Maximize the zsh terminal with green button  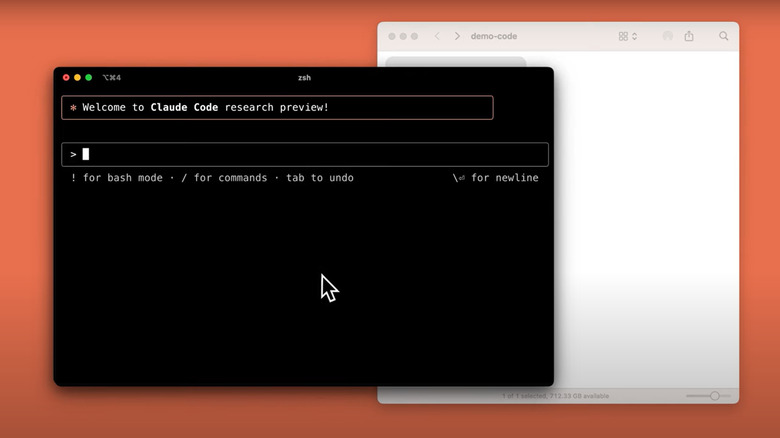[x=89, y=78]
